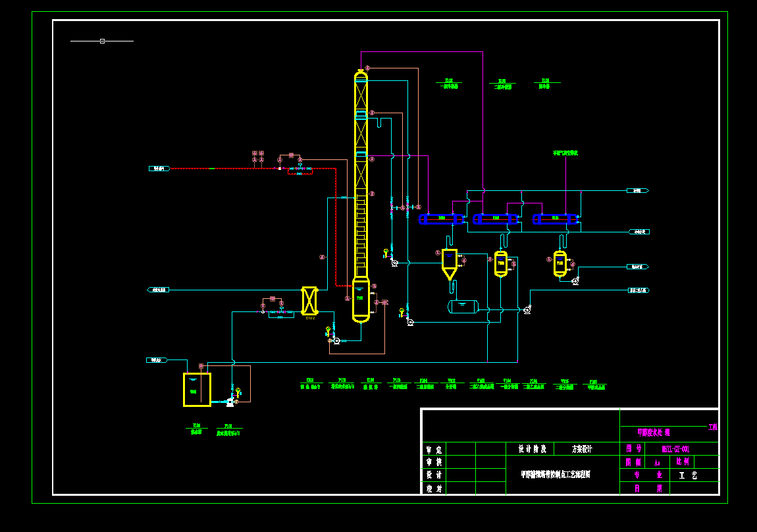Image resolution: width=757 pixels, height=532 pixels.
Task: Click the A1 sheet size value
Action: 657,463
